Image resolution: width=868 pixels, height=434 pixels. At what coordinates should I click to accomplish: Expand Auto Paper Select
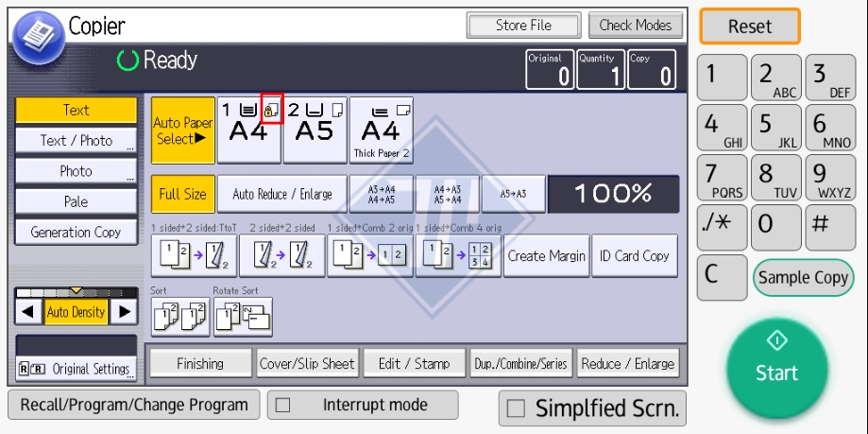pos(182,130)
